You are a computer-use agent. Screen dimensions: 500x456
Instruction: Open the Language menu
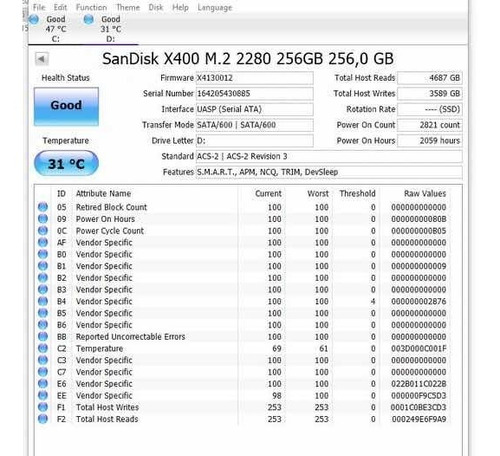(x=215, y=7)
